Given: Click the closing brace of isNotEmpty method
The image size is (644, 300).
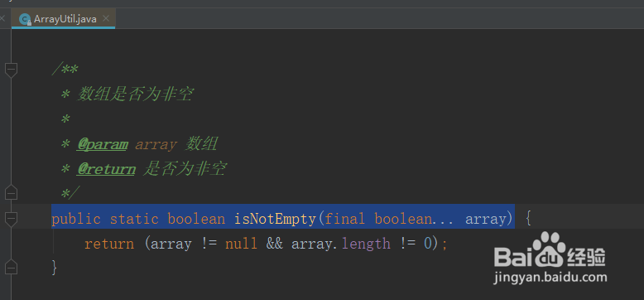Looking at the screenshot, I should click(x=54, y=268).
